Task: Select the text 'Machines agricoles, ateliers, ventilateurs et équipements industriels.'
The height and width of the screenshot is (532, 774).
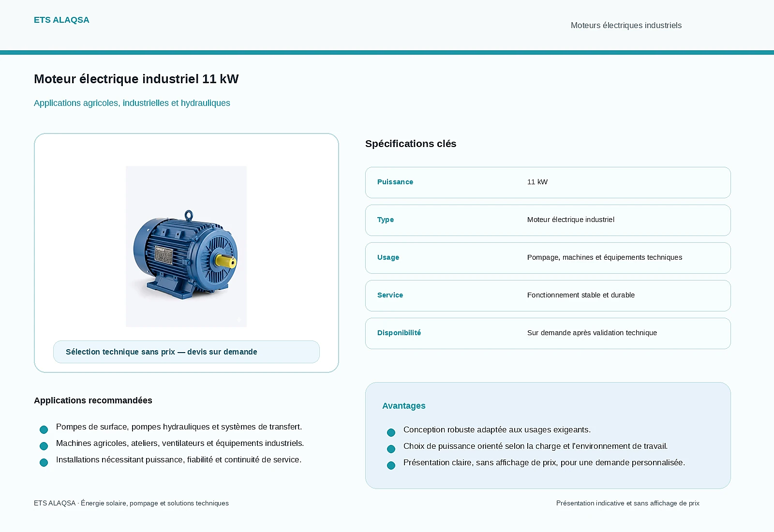Action: point(180,443)
